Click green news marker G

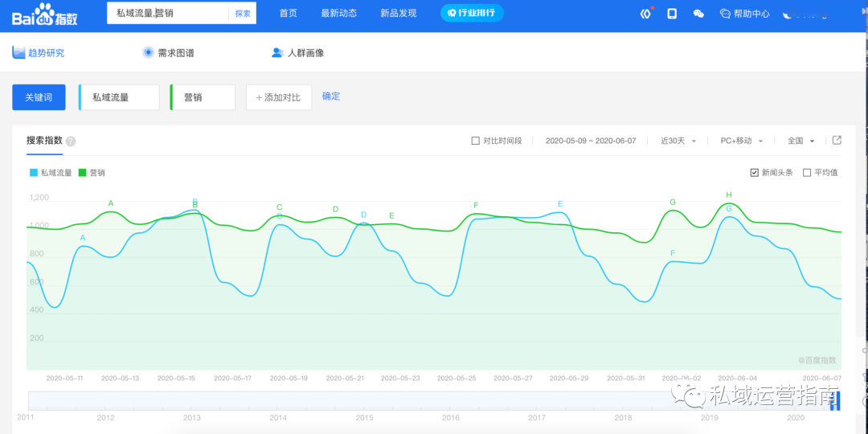673,202
